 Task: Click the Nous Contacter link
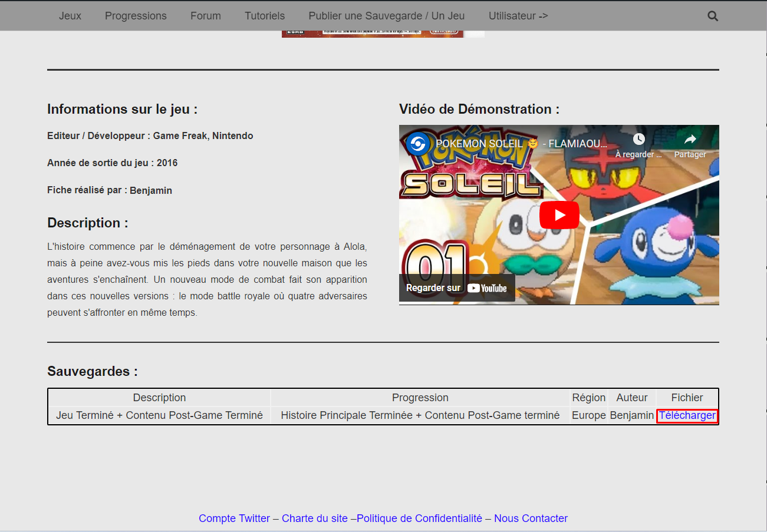(531, 518)
